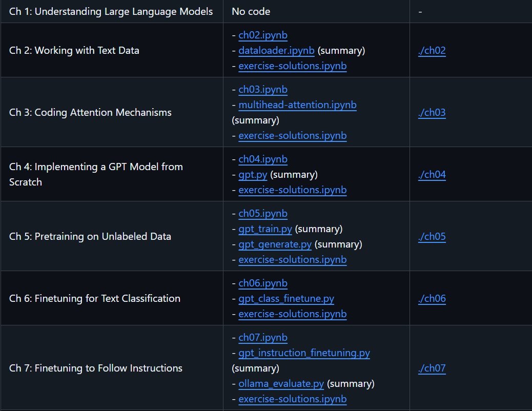Open the ch03.ipynb notebook link
The height and width of the screenshot is (411, 532).
(263, 90)
